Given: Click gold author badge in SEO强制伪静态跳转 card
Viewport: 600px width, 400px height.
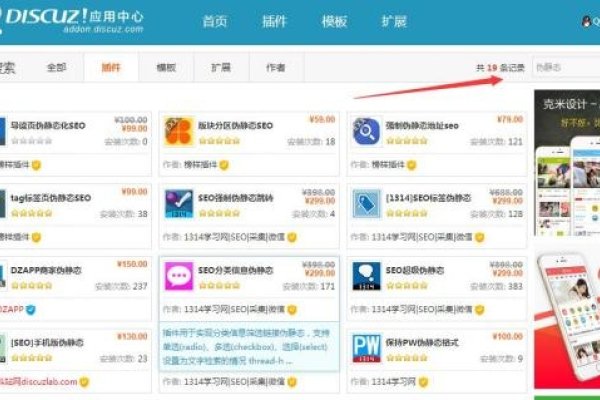Looking at the screenshot, I should (292, 237).
